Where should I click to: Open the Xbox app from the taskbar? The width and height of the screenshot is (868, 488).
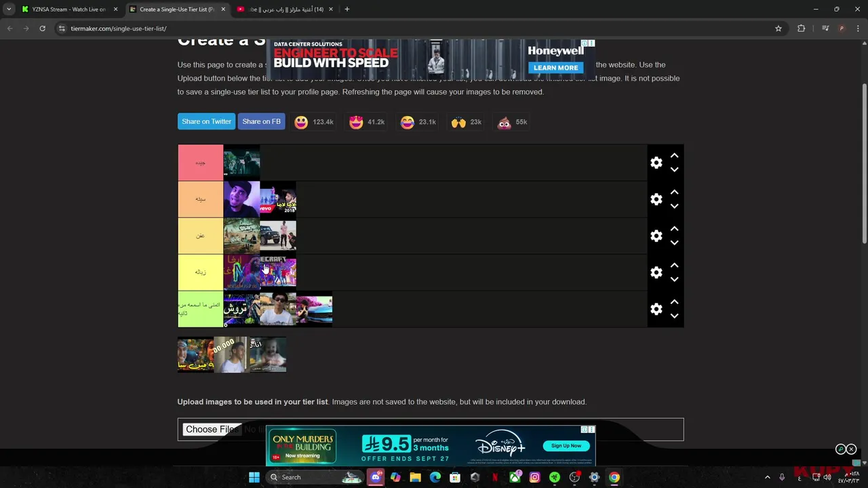[515, 477]
